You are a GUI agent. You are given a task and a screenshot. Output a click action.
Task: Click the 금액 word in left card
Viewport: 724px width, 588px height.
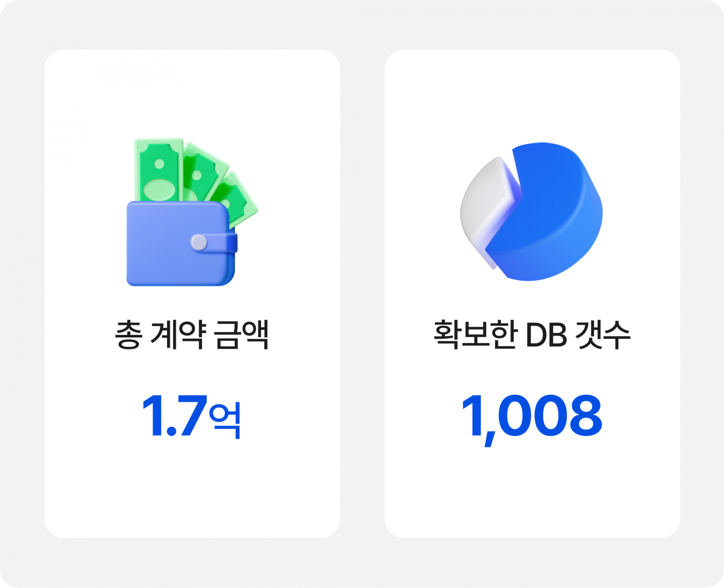pyautogui.click(x=241, y=335)
